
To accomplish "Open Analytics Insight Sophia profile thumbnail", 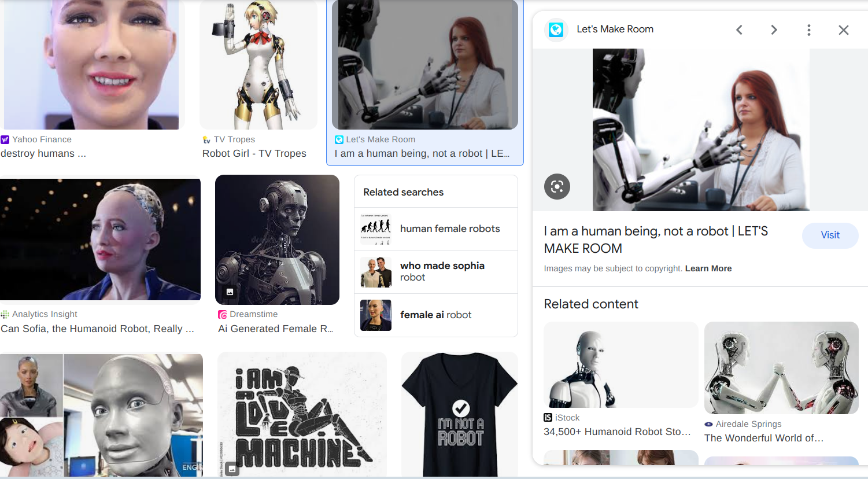I will point(100,239).
